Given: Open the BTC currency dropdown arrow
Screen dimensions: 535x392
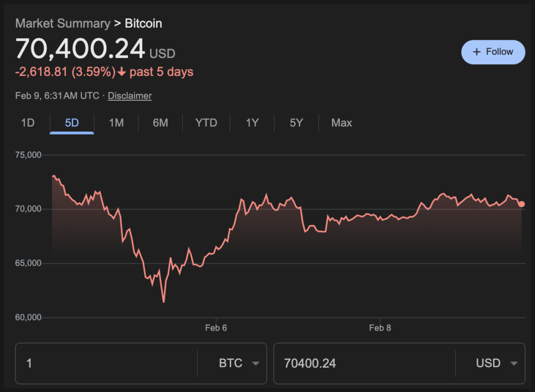Looking at the screenshot, I should pyautogui.click(x=255, y=364).
